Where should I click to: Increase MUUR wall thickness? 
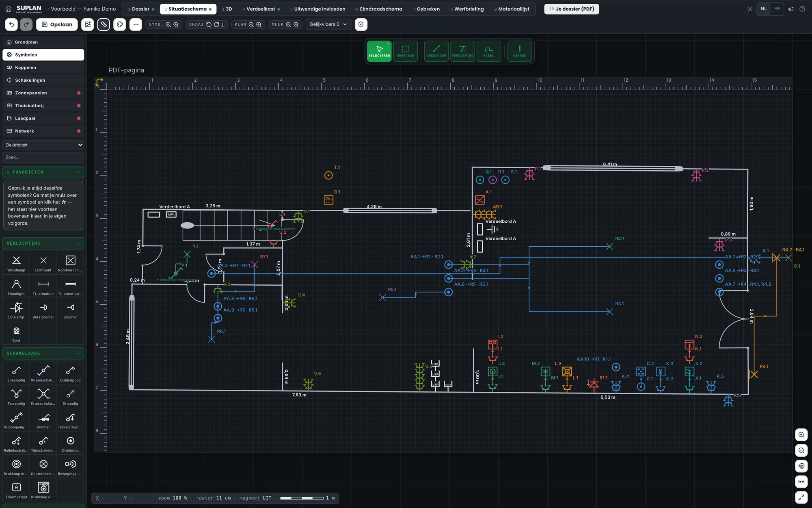coord(296,24)
